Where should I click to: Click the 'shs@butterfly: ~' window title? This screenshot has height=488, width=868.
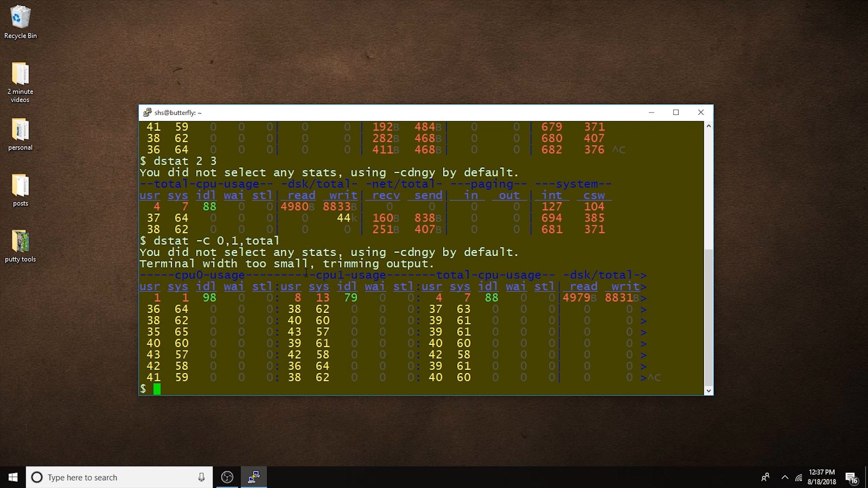click(178, 113)
